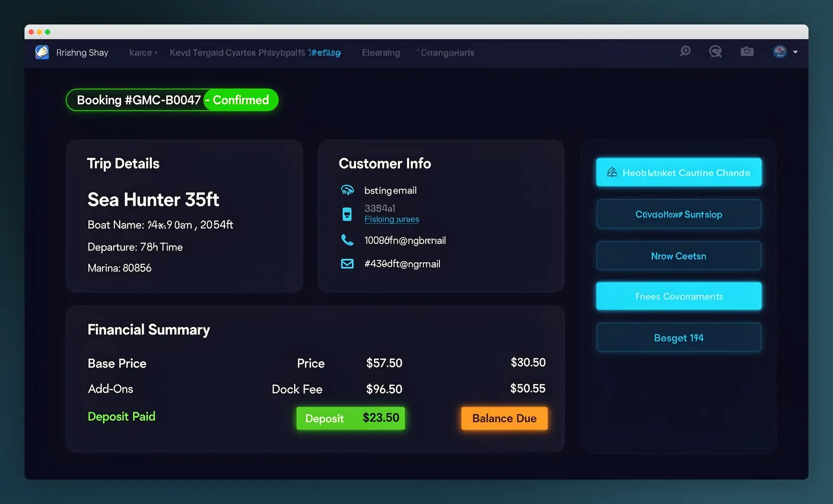Viewport: 833px width, 504px height.
Task: Click the 10086fn@ngbrcmail contact text
Action: pos(405,240)
